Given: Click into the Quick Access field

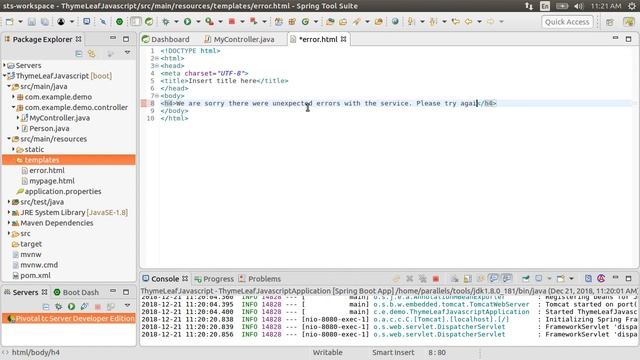Looking at the screenshot, I should (x=567, y=22).
